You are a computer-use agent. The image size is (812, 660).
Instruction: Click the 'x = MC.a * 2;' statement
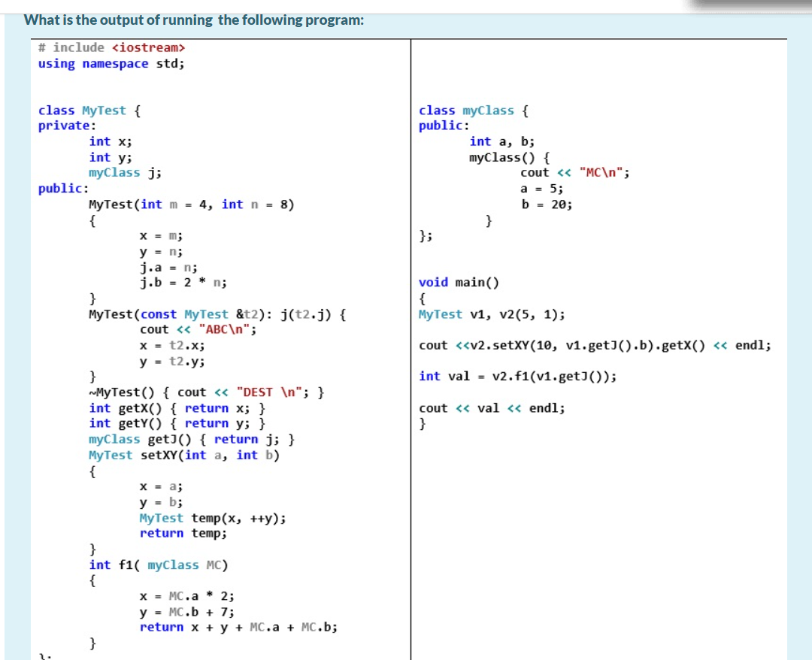186,596
